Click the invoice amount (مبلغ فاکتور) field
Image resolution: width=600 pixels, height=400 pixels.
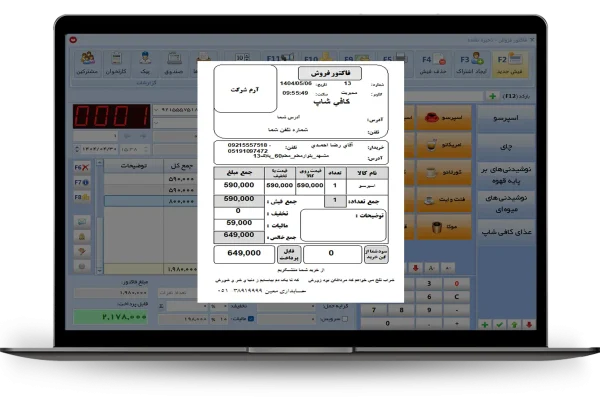tap(111, 293)
